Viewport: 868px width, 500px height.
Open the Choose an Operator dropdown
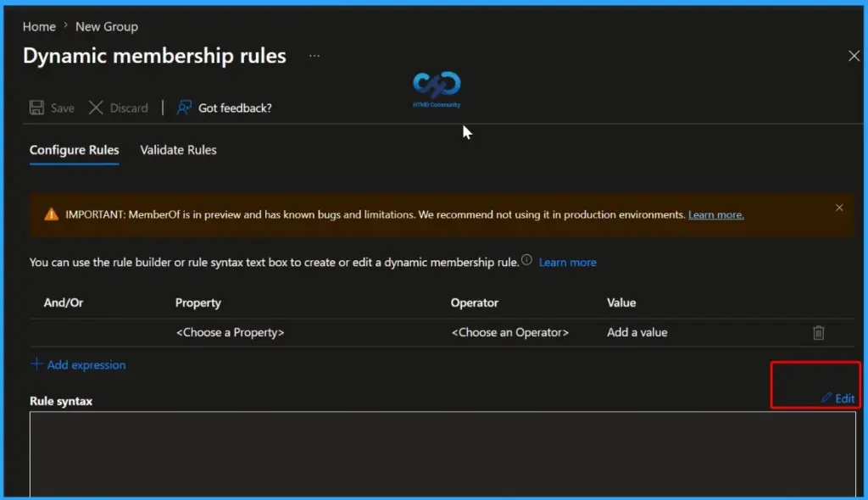pyautogui.click(x=509, y=332)
